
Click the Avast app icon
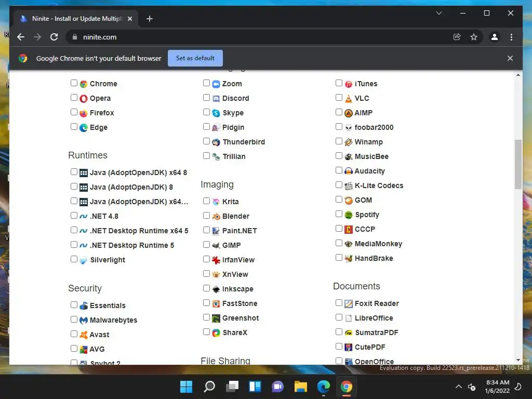pos(84,335)
